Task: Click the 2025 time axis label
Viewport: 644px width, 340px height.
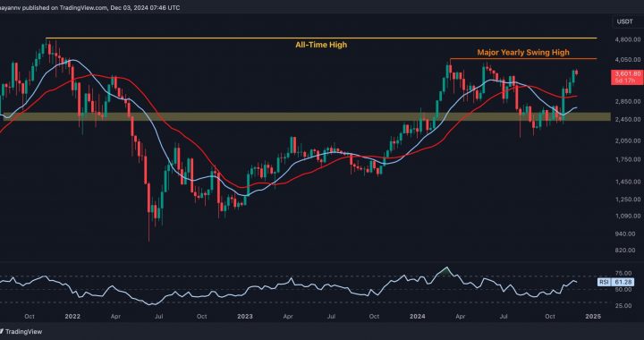Action: 593,317
